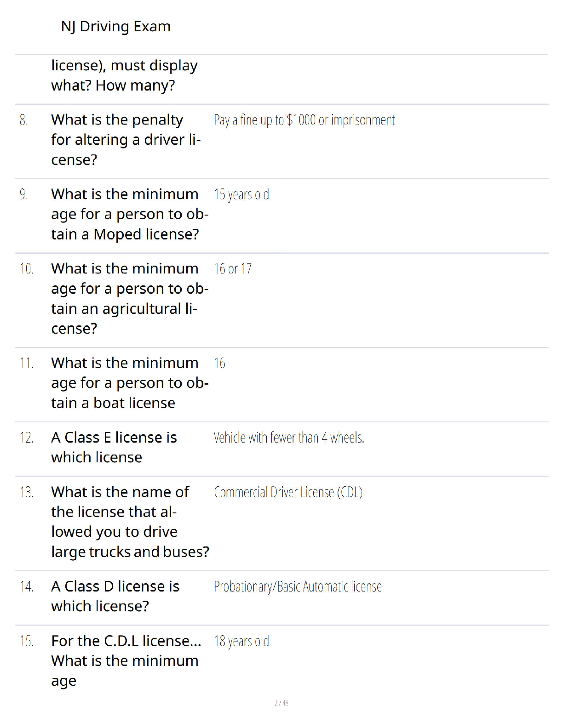Select question 8 about altering a license
Image resolution: width=563 pixels, height=728 pixels.
click(x=126, y=140)
